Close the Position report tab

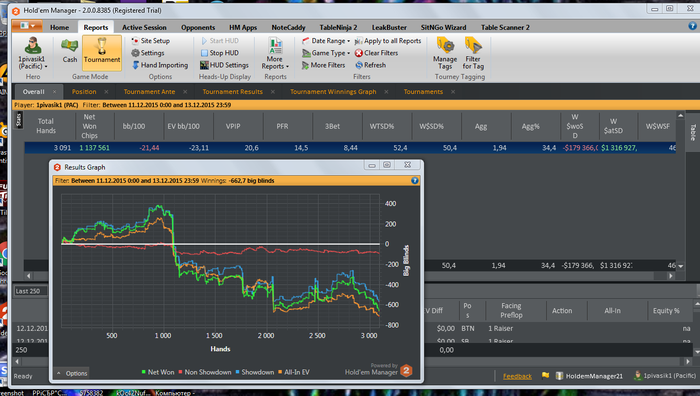coord(106,92)
